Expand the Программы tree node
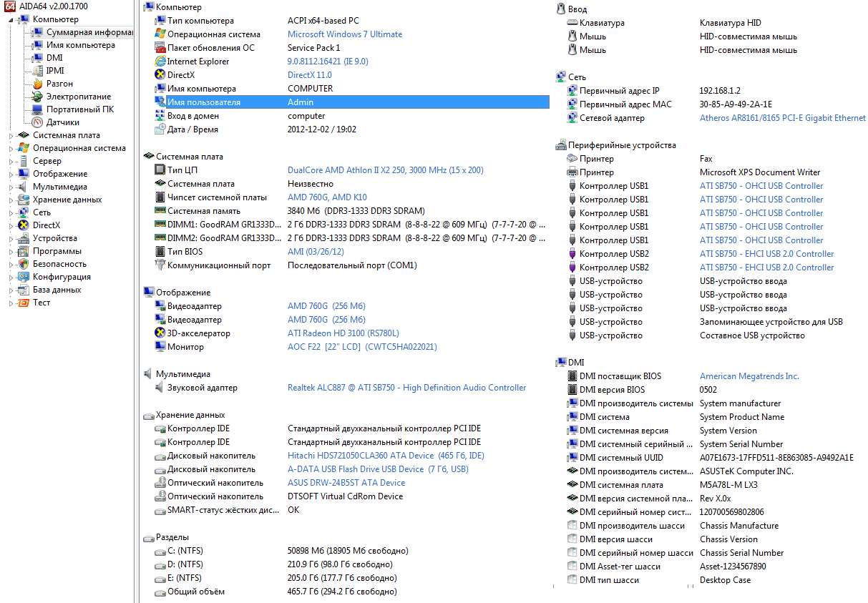Viewport: 868px width, 603px height. pyautogui.click(x=11, y=251)
